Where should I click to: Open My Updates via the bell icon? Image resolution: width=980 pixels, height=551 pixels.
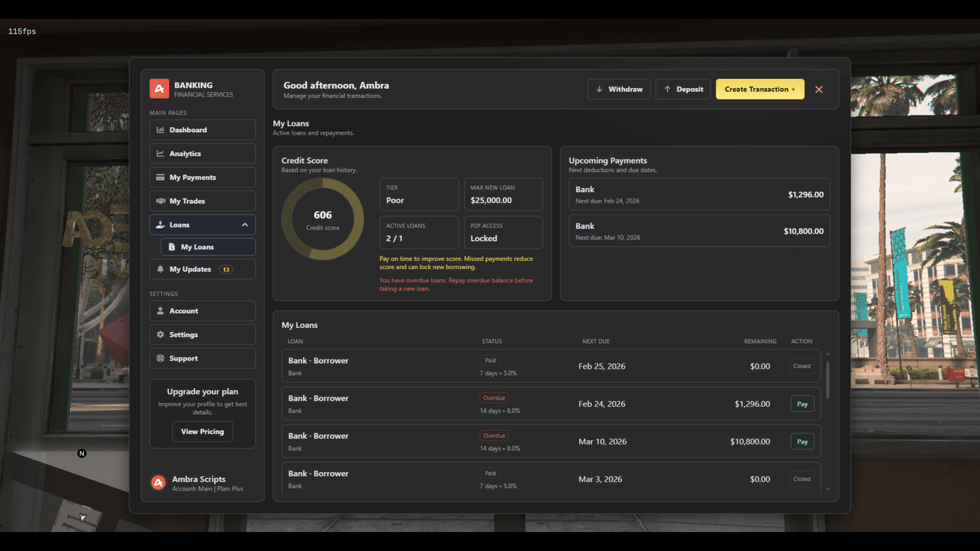click(160, 269)
